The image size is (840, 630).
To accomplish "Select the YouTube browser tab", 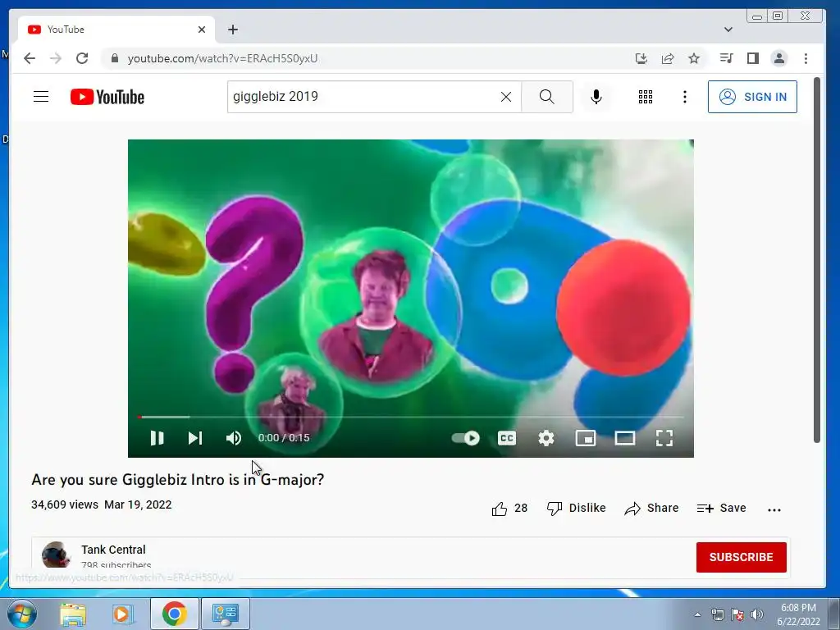I will coord(115,30).
